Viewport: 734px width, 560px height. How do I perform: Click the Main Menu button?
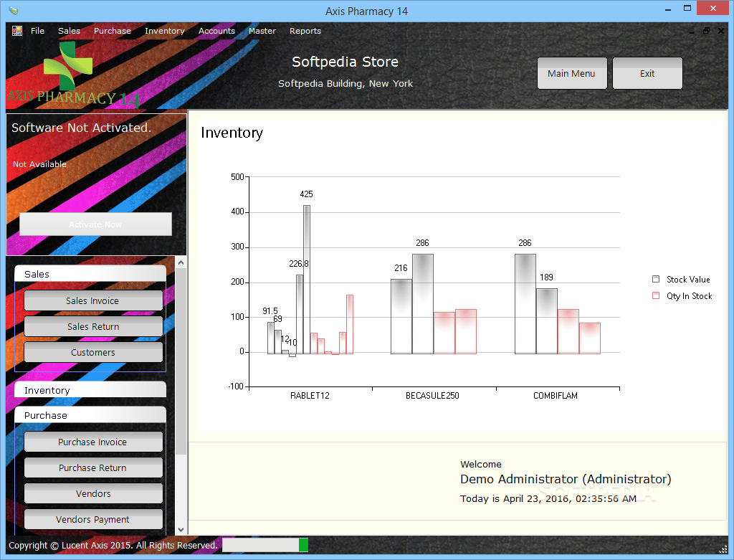click(x=571, y=74)
